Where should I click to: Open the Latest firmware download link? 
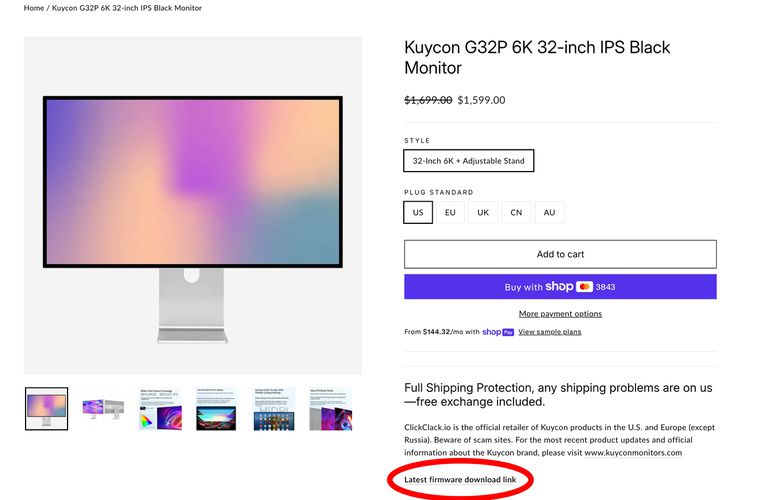click(x=460, y=480)
